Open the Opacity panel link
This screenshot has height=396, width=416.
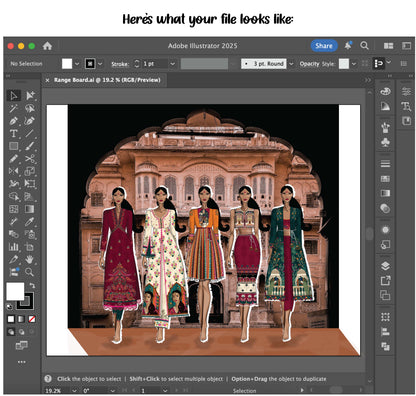pos(309,64)
